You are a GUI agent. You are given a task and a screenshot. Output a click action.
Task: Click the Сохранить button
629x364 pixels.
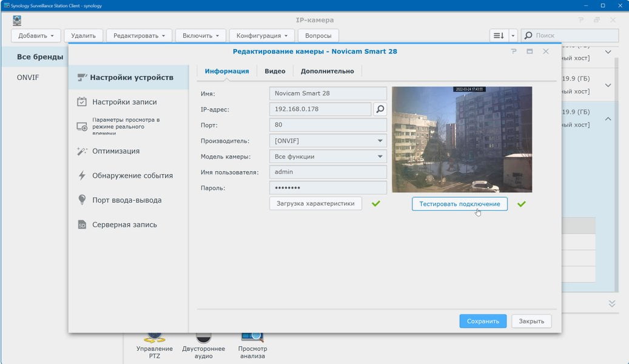click(x=483, y=321)
